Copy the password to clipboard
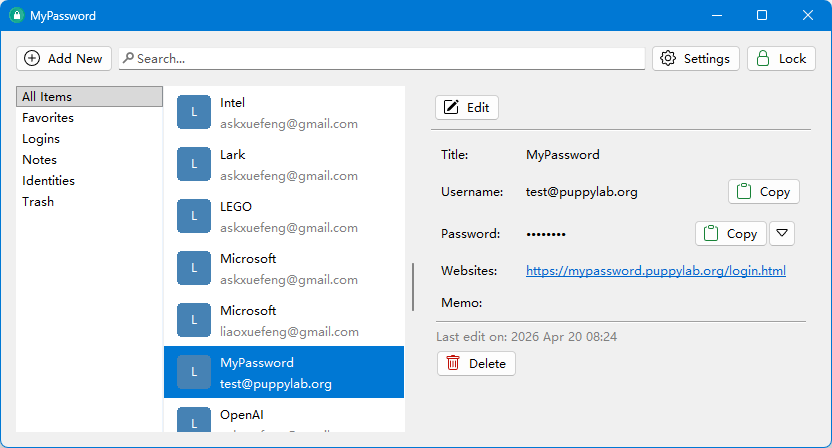This screenshot has width=832, height=448. [731, 234]
